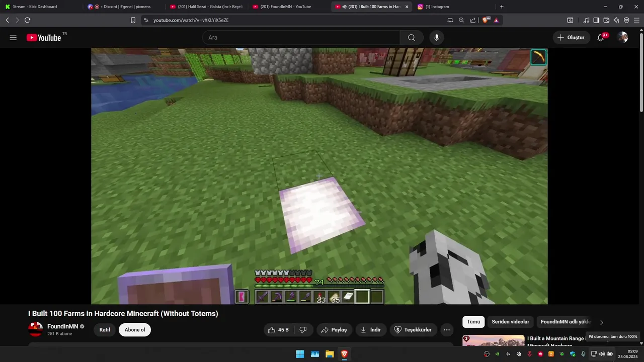Image resolution: width=644 pixels, height=362 pixels.
Task: Go to the YouTube home logo
Action: coord(44,38)
